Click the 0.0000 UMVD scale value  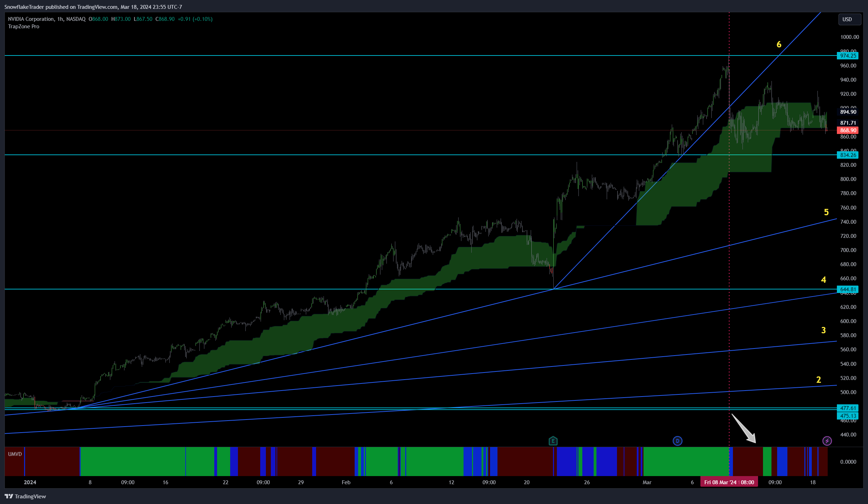tap(848, 462)
